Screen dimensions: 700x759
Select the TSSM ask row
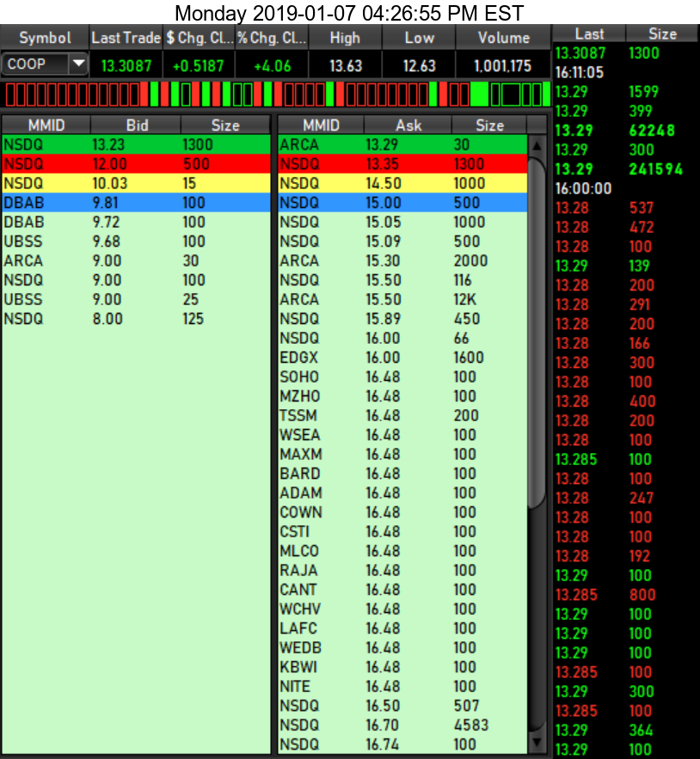click(x=402, y=416)
